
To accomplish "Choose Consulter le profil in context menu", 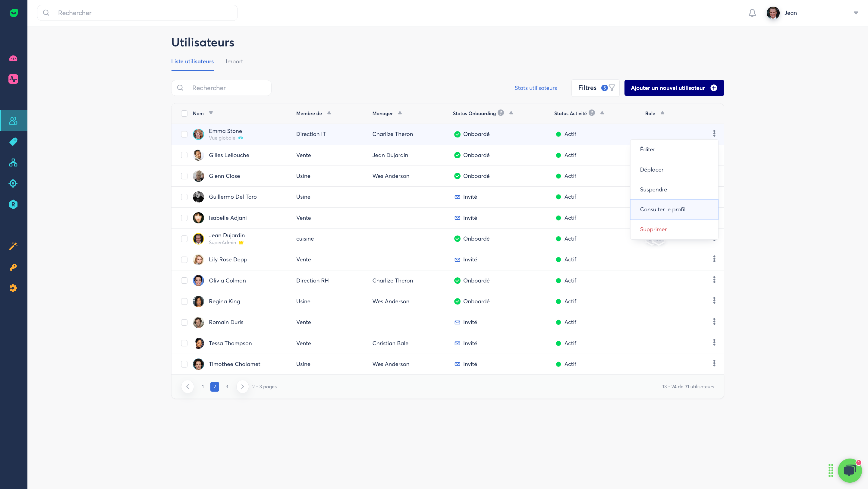I will pyautogui.click(x=662, y=209).
